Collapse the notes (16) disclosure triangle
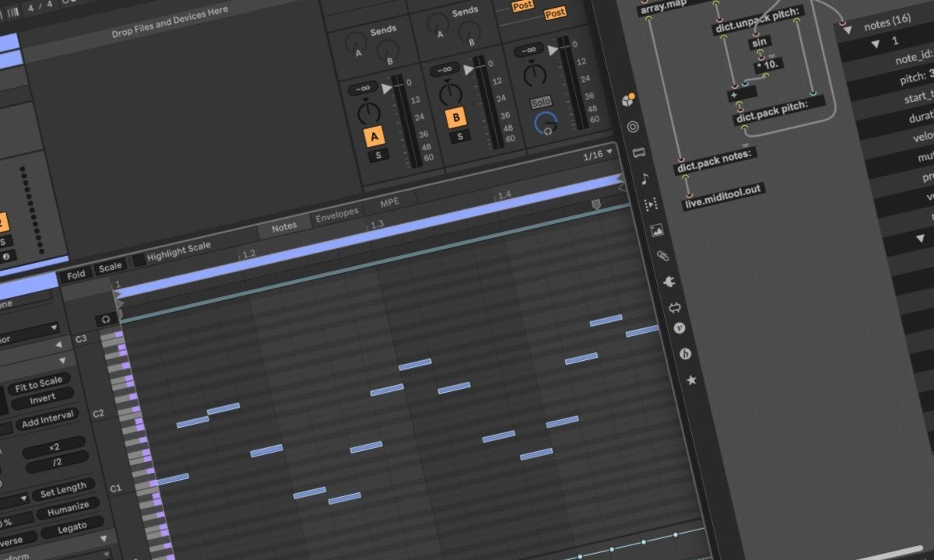The width and height of the screenshot is (934, 560). (x=846, y=27)
